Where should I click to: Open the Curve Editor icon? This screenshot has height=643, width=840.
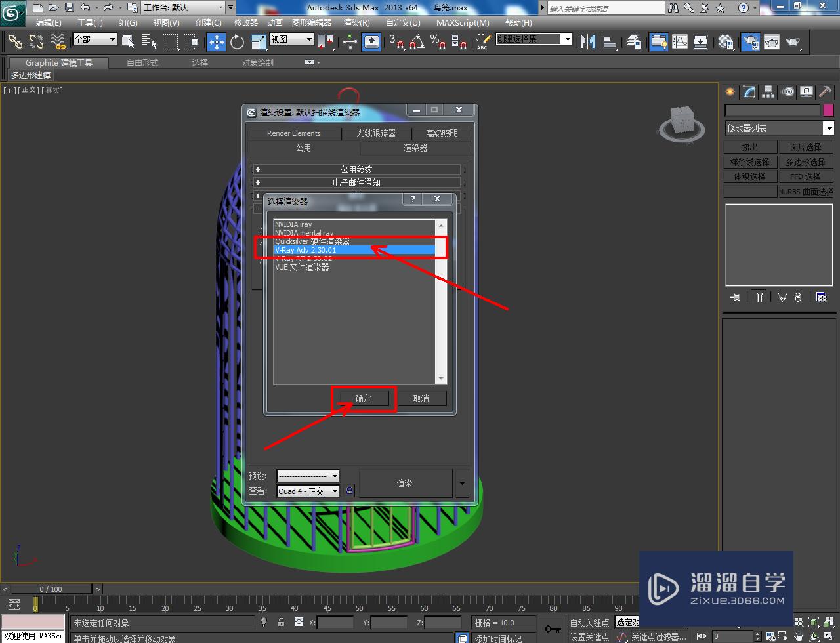click(680, 42)
